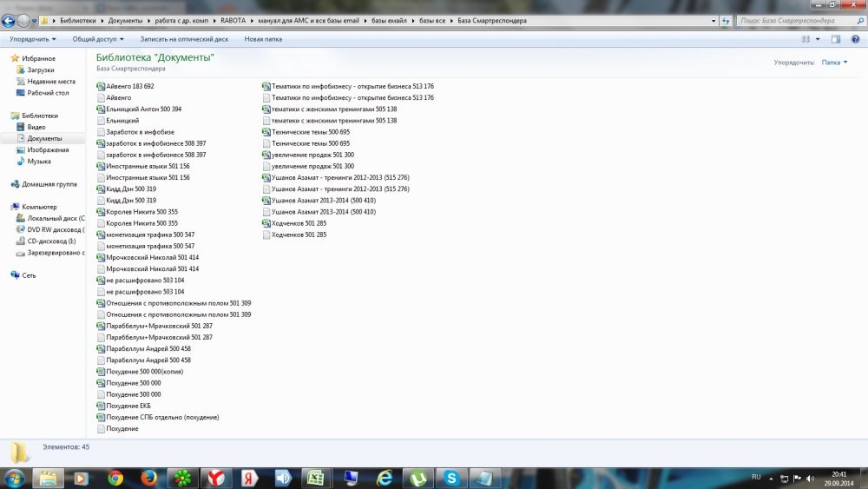Expand breadcrumb arrow after RABOTA
This screenshot has width=868, height=489.
(x=252, y=21)
